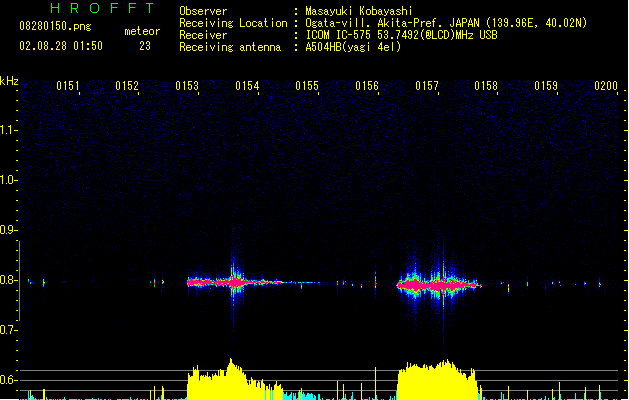Click the Receiving antenna field label

coord(230,47)
